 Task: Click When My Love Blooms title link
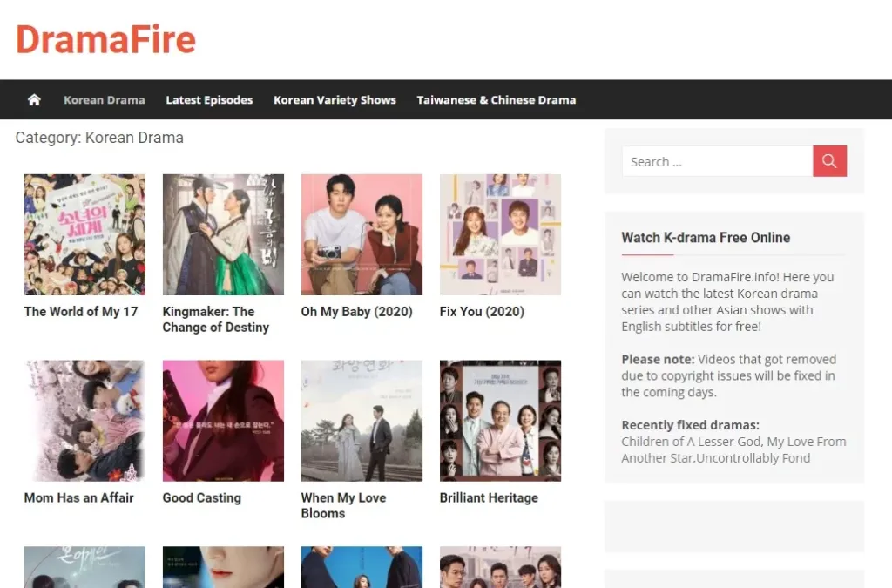(343, 505)
